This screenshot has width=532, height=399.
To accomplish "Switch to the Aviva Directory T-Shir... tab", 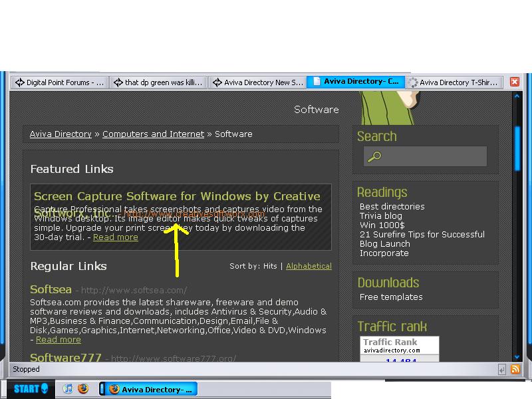I will pos(454,82).
